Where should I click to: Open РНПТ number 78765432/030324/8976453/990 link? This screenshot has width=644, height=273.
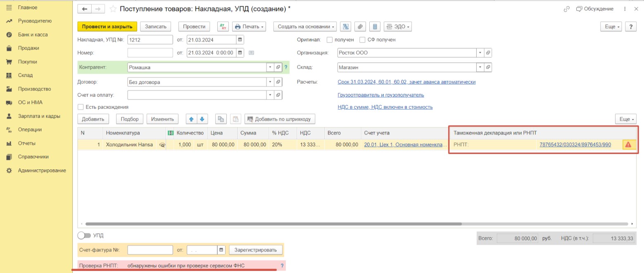click(575, 145)
